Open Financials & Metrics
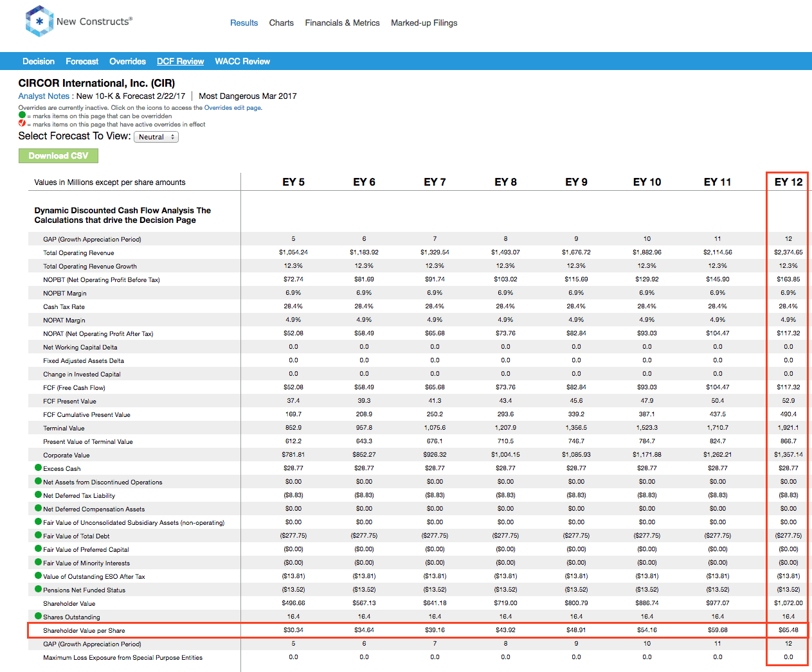This screenshot has height=672, width=812. 343,22
